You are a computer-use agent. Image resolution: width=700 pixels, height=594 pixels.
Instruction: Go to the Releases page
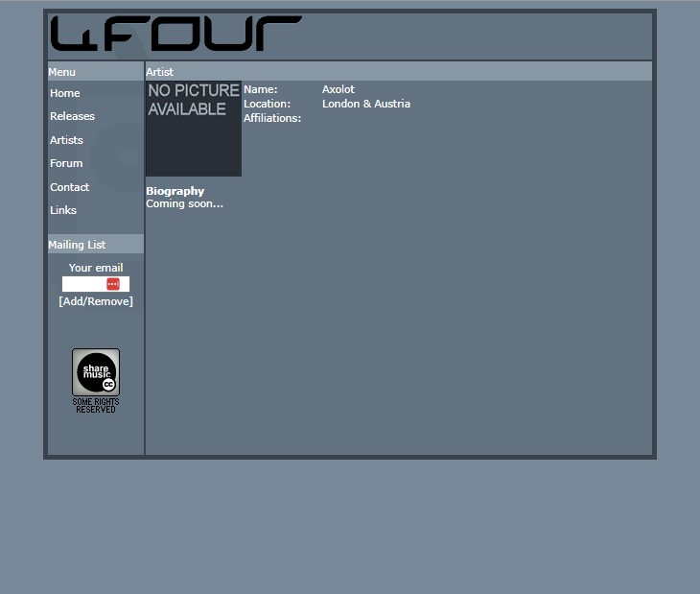(x=72, y=116)
